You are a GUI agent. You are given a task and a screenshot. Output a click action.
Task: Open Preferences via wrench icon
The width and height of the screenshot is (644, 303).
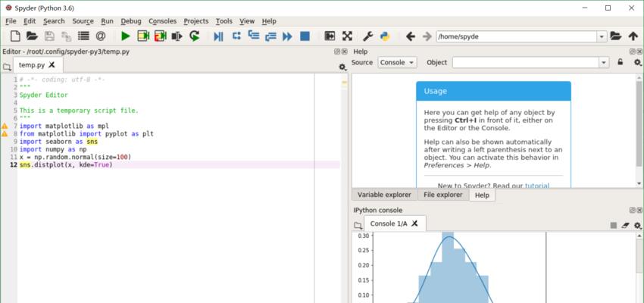(x=367, y=36)
